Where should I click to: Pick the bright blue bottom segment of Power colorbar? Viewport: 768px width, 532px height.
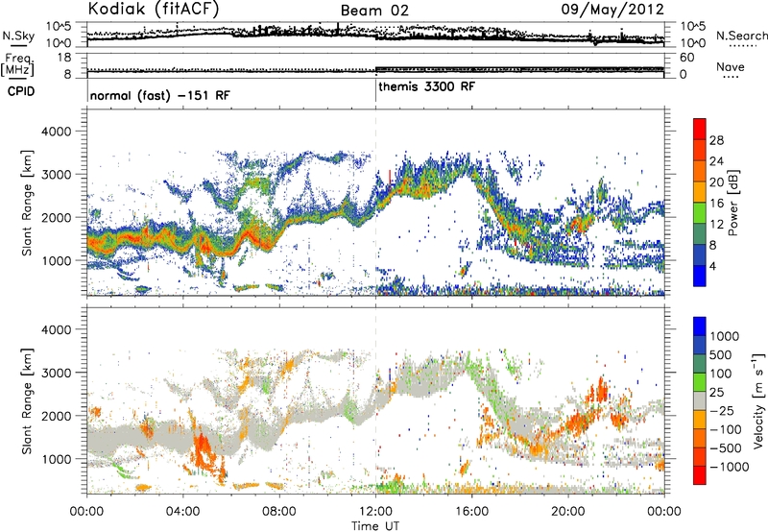tap(700, 276)
